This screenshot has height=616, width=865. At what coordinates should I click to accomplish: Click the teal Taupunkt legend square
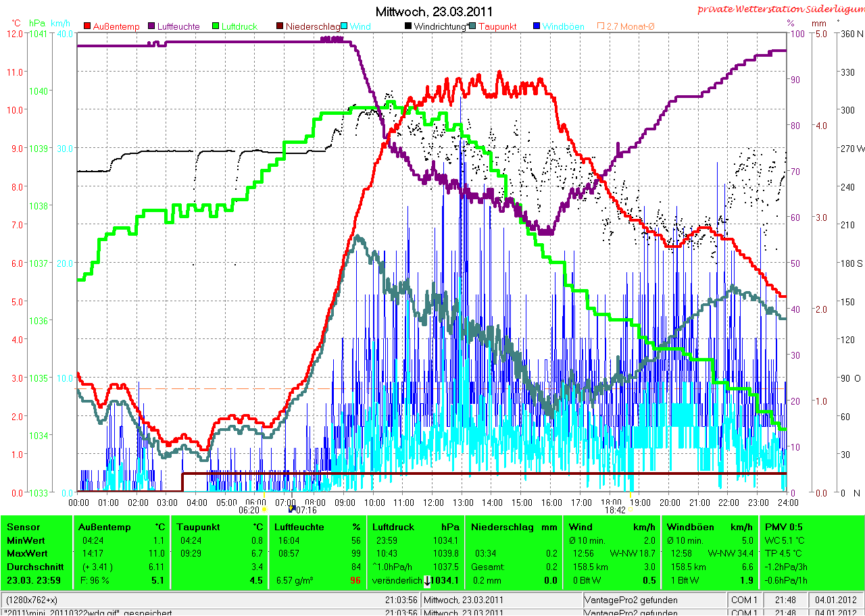[472, 26]
